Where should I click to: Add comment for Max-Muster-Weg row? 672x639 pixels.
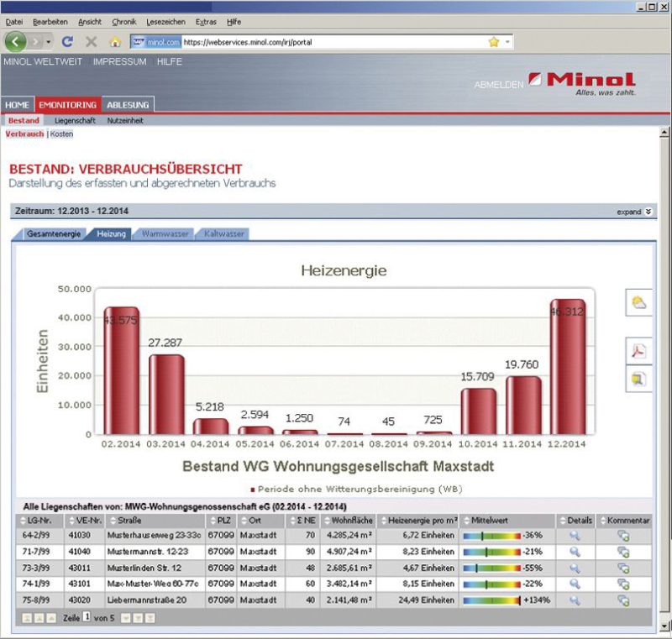pyautogui.click(x=623, y=584)
